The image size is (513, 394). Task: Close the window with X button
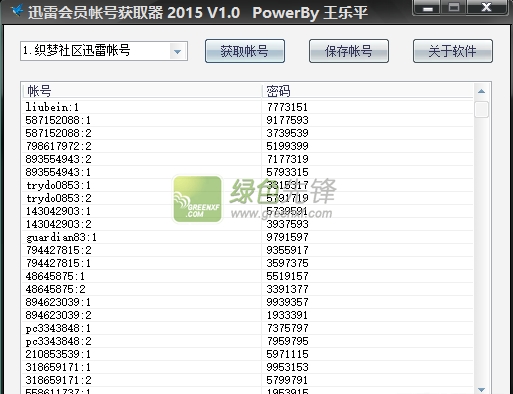(x=486, y=7)
